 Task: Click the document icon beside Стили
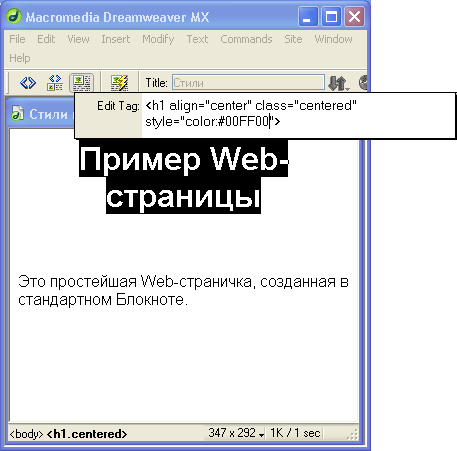pyautogui.click(x=17, y=113)
